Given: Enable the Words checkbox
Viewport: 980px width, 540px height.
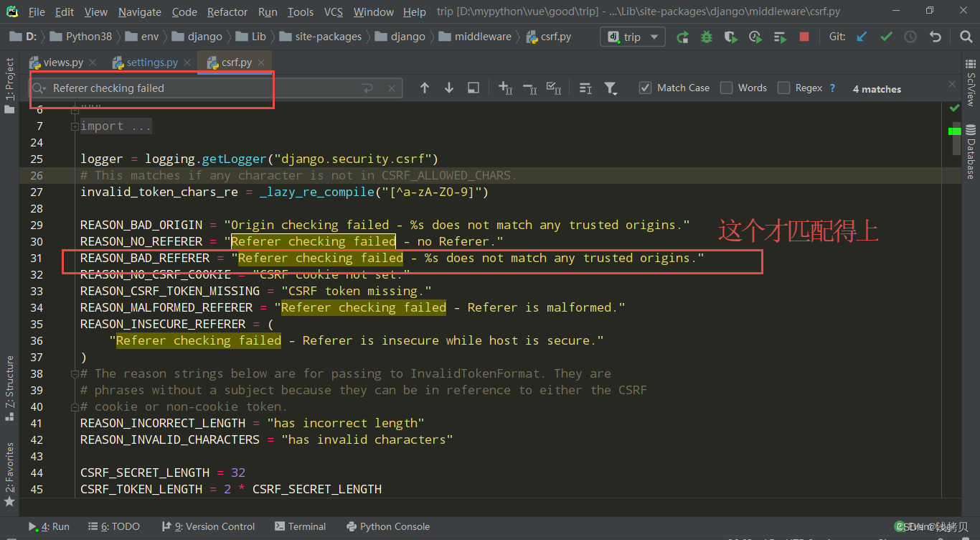Looking at the screenshot, I should pos(727,88).
